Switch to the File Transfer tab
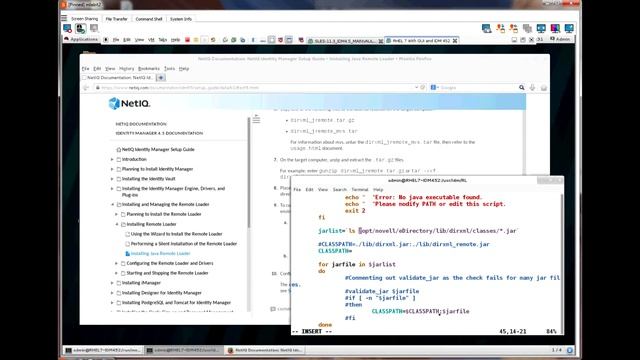 point(116,19)
